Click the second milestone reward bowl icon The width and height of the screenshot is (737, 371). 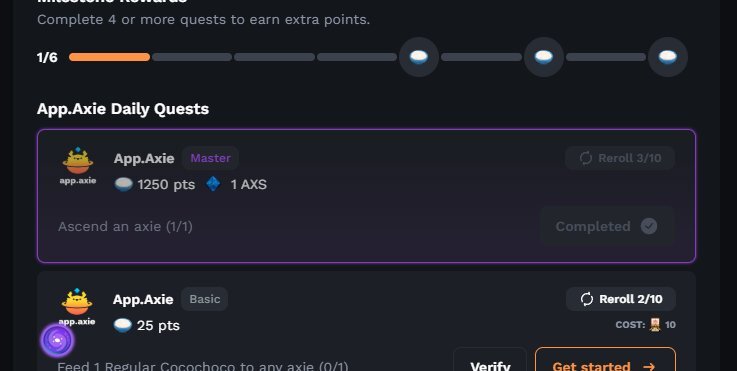point(544,57)
